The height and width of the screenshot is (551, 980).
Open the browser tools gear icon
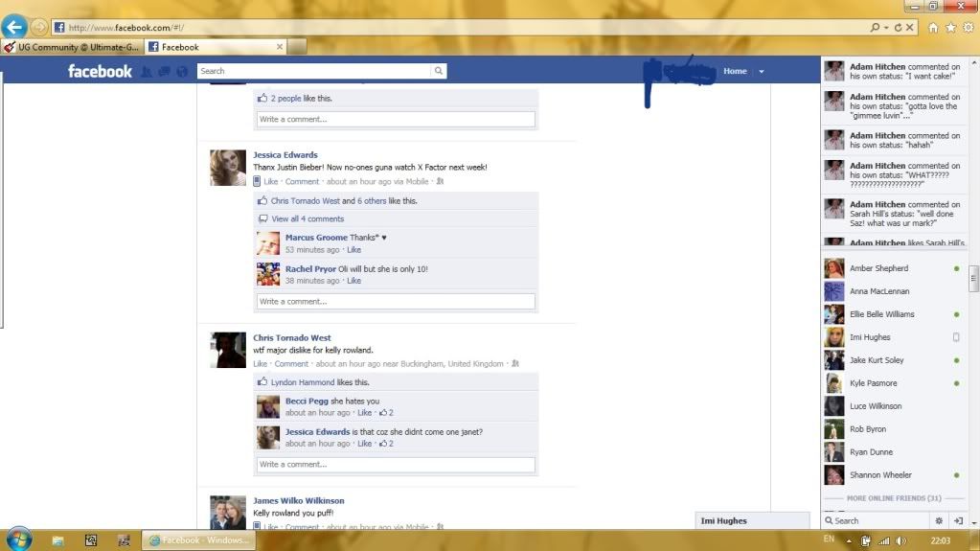(969, 28)
